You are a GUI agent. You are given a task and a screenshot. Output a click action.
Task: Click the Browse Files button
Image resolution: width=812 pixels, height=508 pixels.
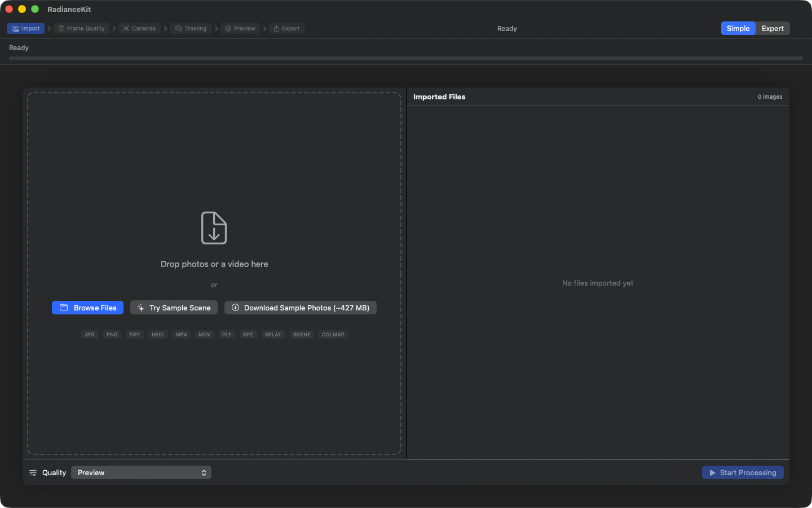point(87,308)
